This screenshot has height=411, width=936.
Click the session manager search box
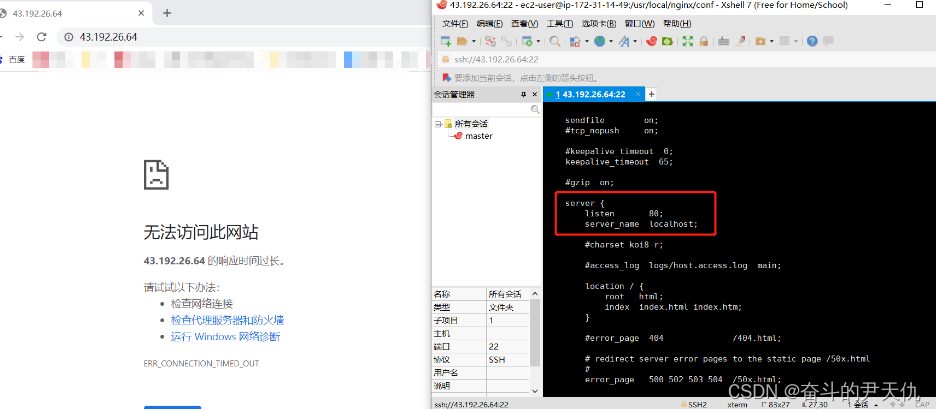[487, 109]
